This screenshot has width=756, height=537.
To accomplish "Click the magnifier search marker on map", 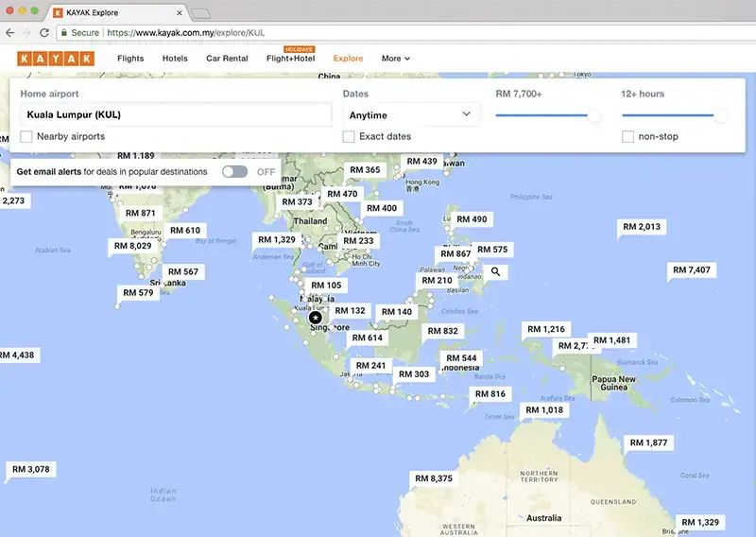I will (x=495, y=272).
